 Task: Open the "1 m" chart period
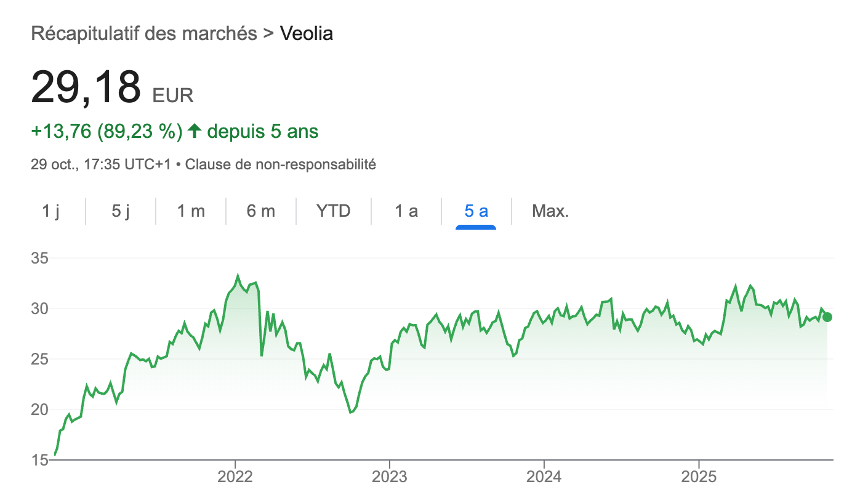(191, 211)
